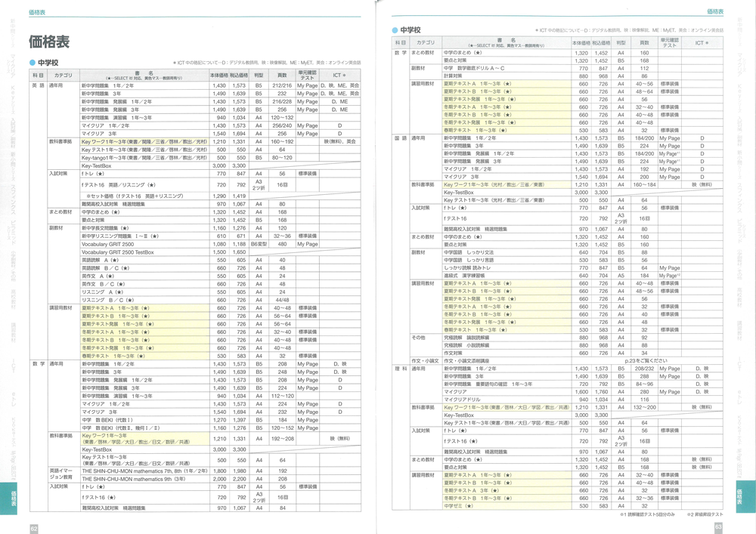This screenshot has height=534, width=756.
Task: Click the 英語読解 B/C (★) row title
Action: [x=105, y=268]
